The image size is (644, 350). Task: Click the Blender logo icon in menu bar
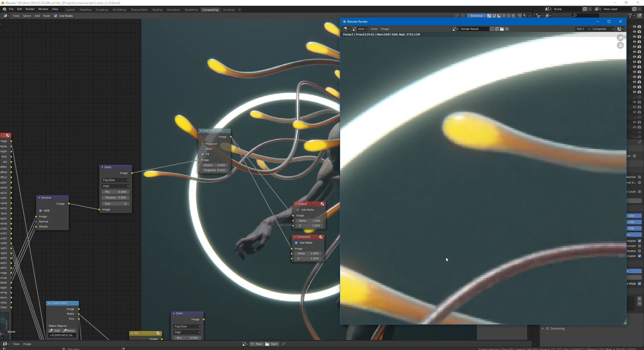pos(4,9)
